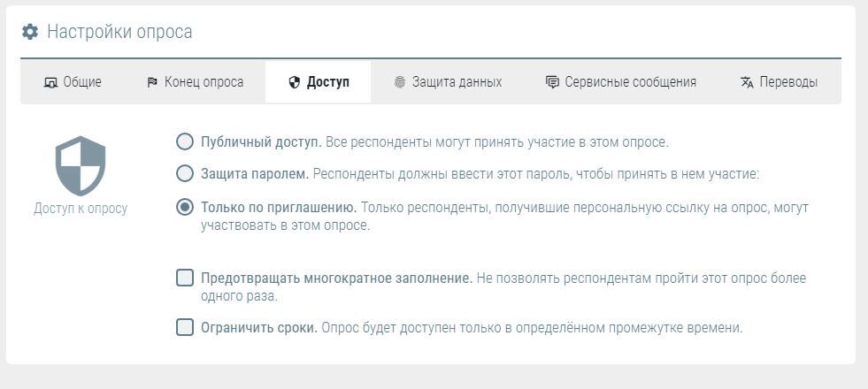Click the Настройки опроса heading text
The image size is (868, 389).
click(x=119, y=33)
